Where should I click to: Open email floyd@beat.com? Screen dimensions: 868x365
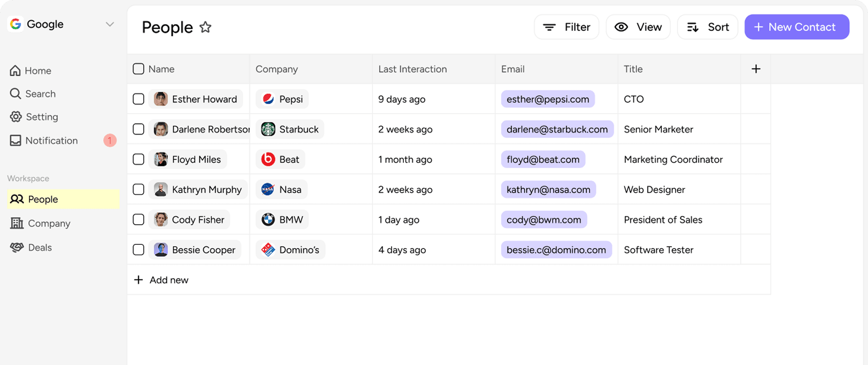pos(543,159)
